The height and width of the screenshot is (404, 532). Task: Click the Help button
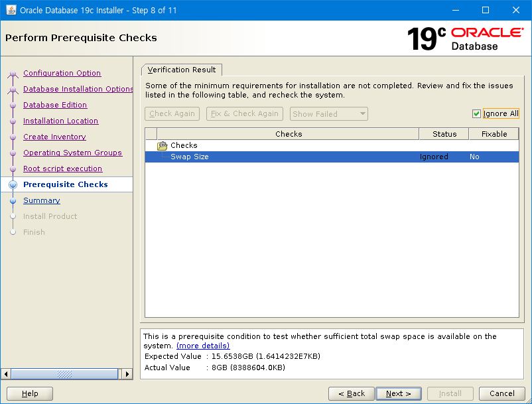point(30,393)
